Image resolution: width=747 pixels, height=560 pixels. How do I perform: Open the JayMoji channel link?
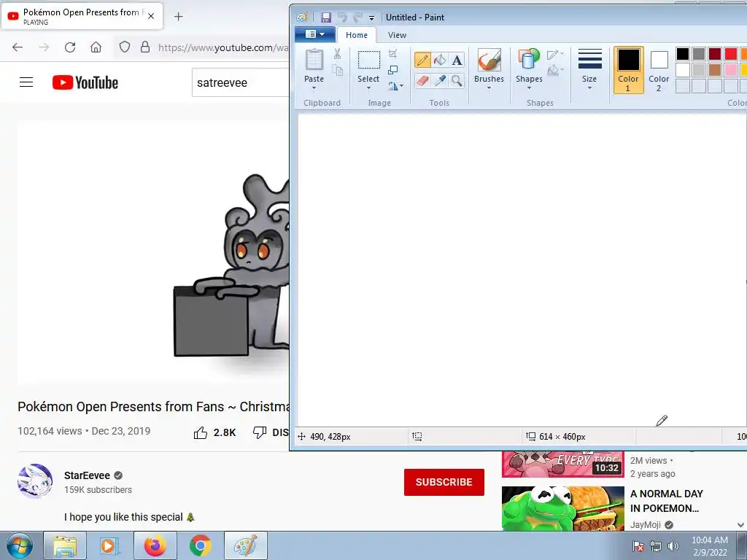645,525
